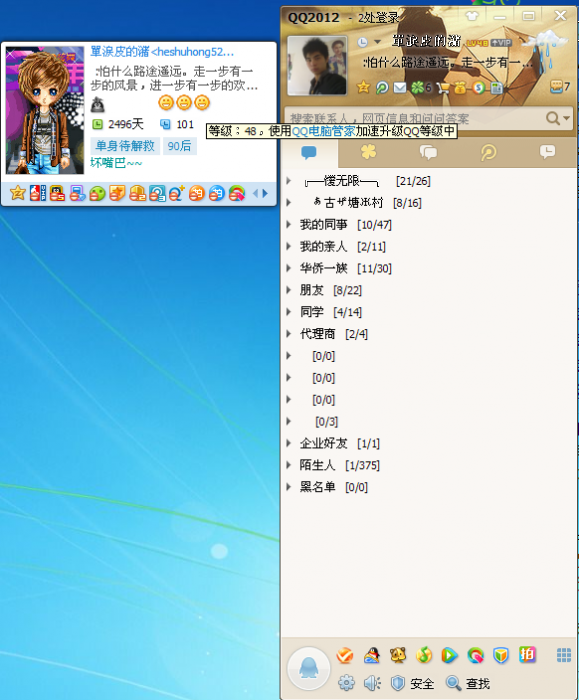Open profile name link heshuhong52

click(x=162, y=52)
